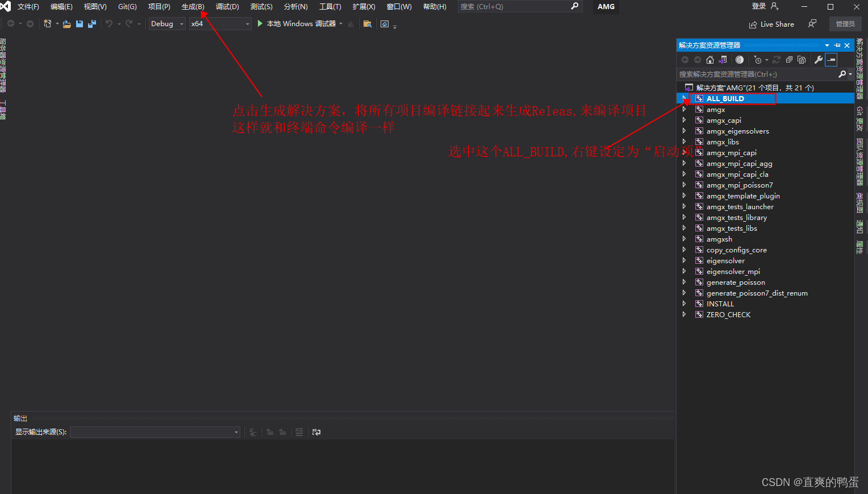Click the 管理员 button
This screenshot has height=494, width=868.
coord(845,24)
